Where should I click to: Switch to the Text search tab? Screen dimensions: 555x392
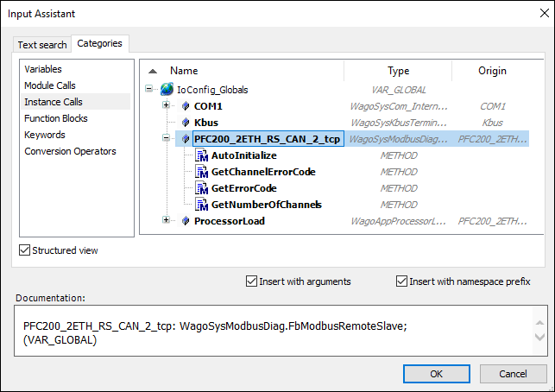point(42,45)
